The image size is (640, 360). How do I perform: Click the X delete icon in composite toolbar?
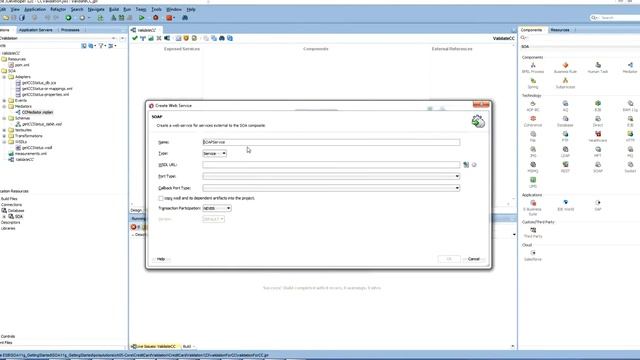(x=159, y=38)
